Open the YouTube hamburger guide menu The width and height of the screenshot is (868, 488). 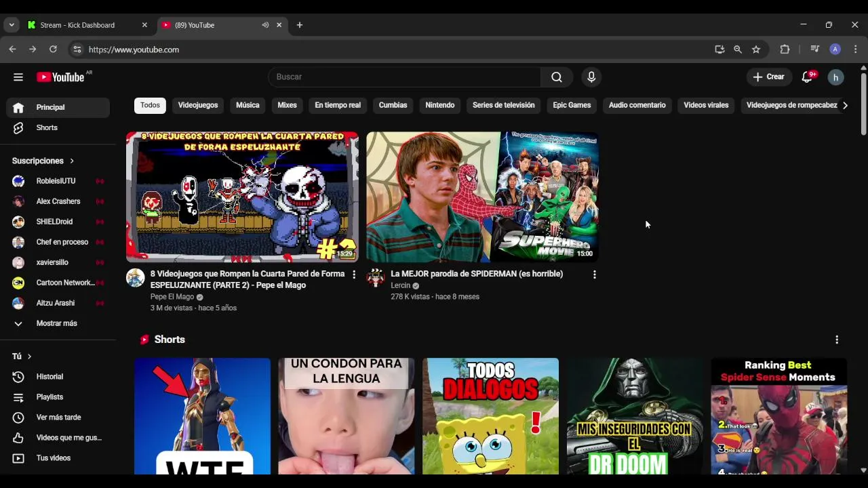[x=18, y=77]
